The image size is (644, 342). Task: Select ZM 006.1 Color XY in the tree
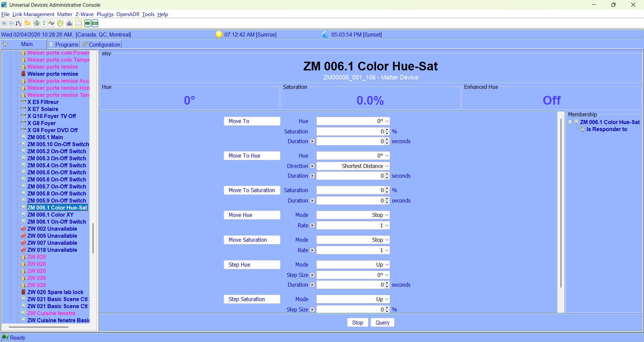click(x=50, y=215)
